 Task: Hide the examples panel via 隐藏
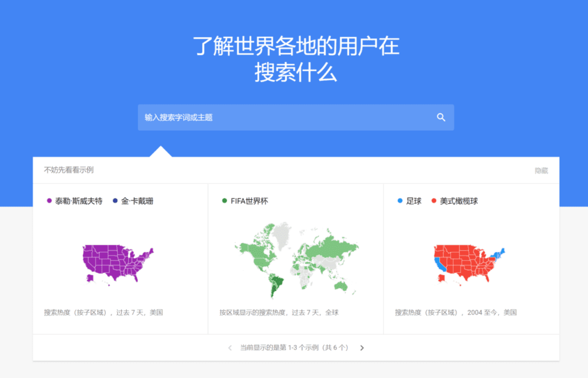pyautogui.click(x=541, y=170)
